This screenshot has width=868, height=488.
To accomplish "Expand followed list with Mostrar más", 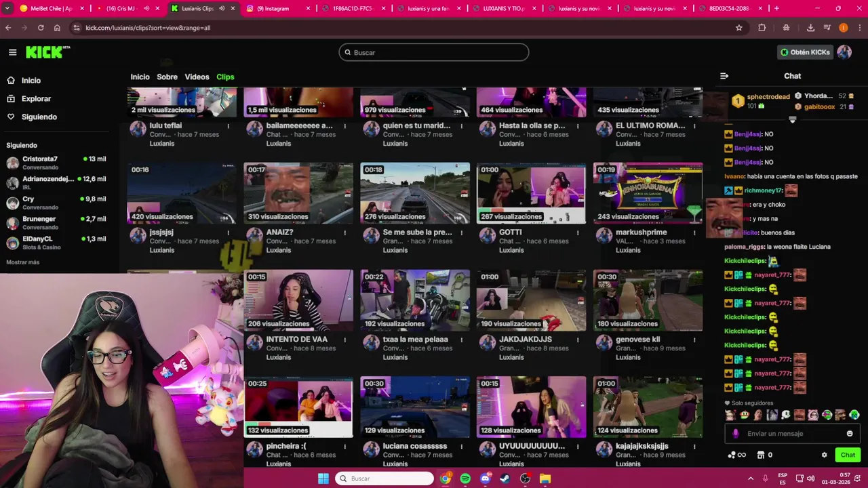I will click(x=23, y=262).
